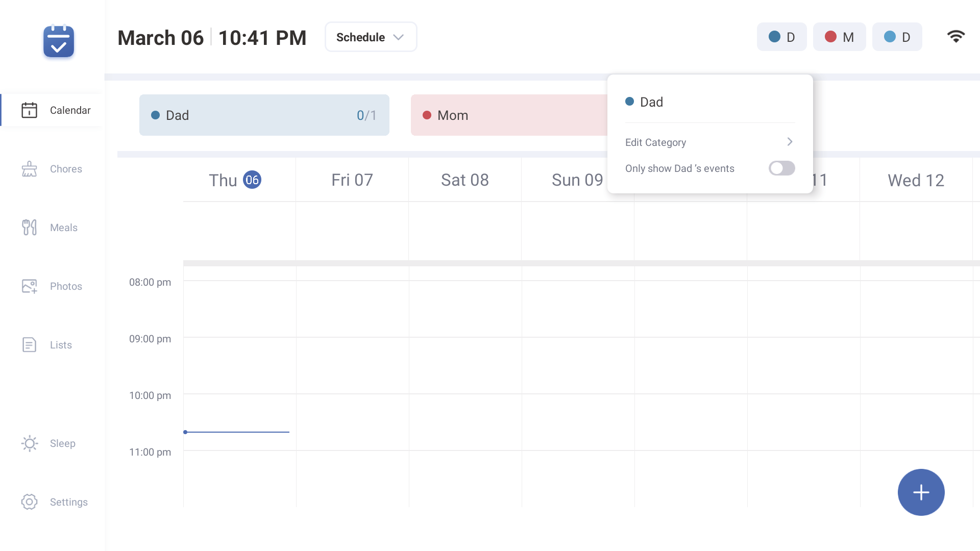Screen dimensions: 980x551
Task: Open the Lists page icon
Action: (29, 345)
